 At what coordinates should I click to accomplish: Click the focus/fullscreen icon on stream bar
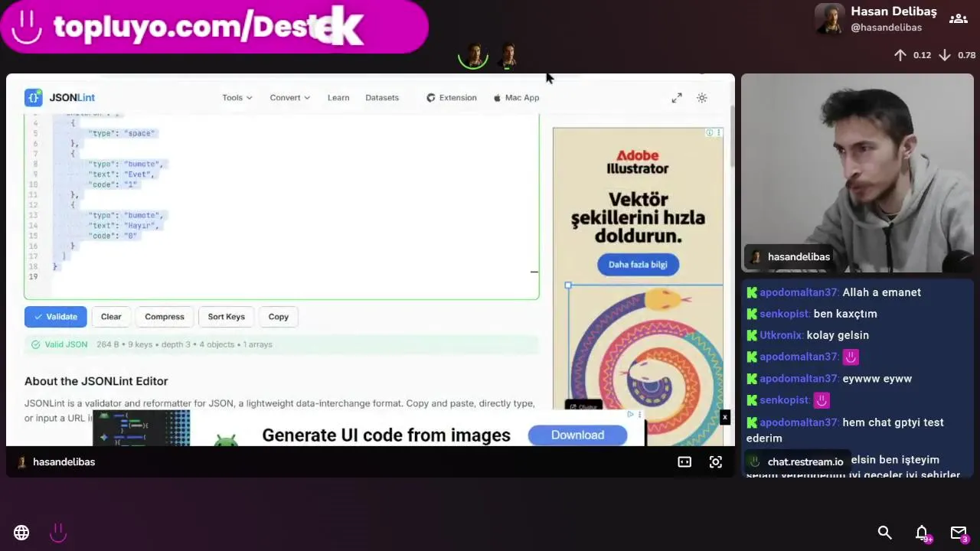[x=716, y=462]
